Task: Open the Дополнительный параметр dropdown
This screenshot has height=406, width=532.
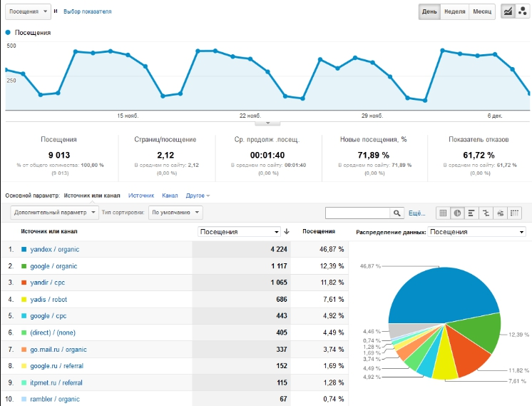Action: 55,213
